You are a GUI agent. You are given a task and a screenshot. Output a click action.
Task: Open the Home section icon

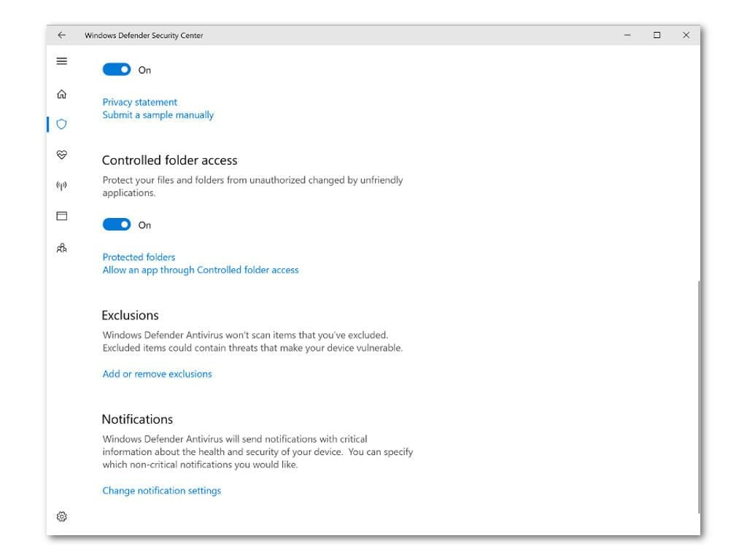click(x=61, y=94)
